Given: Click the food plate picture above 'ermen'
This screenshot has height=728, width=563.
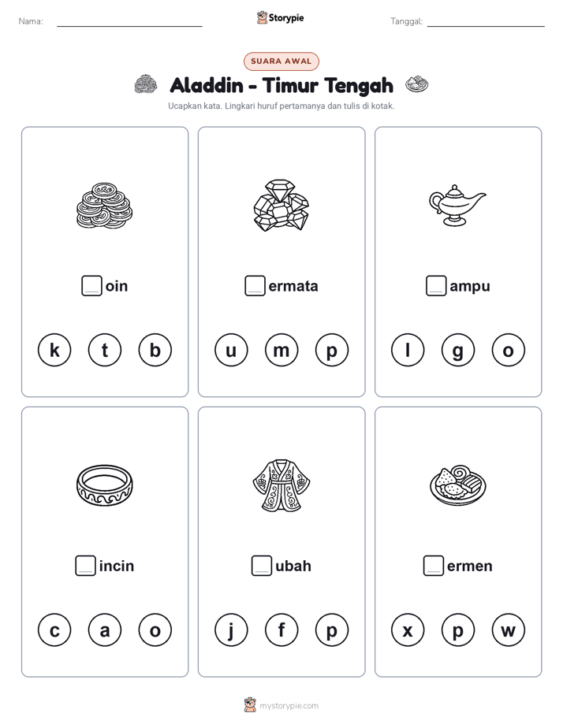Looking at the screenshot, I should coord(458,485).
